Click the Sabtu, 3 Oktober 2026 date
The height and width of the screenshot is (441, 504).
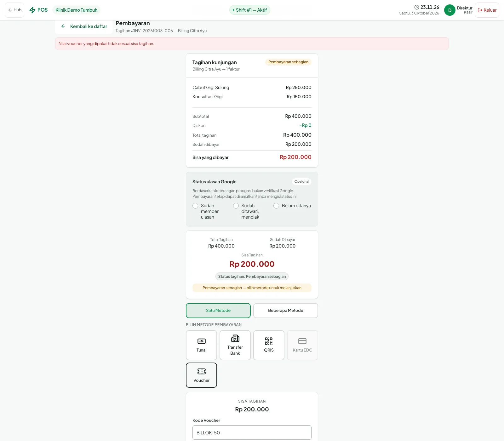[419, 13]
